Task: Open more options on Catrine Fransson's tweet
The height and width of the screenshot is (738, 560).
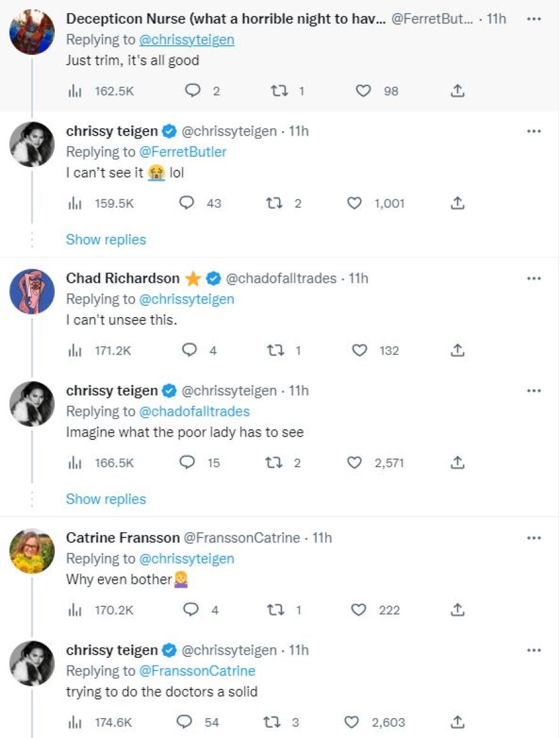Action: [x=534, y=538]
